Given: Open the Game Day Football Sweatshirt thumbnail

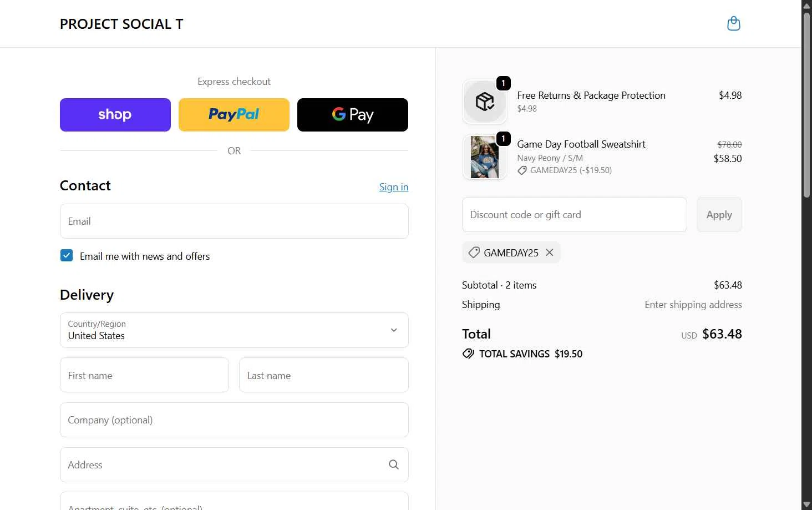Looking at the screenshot, I should click(x=485, y=157).
